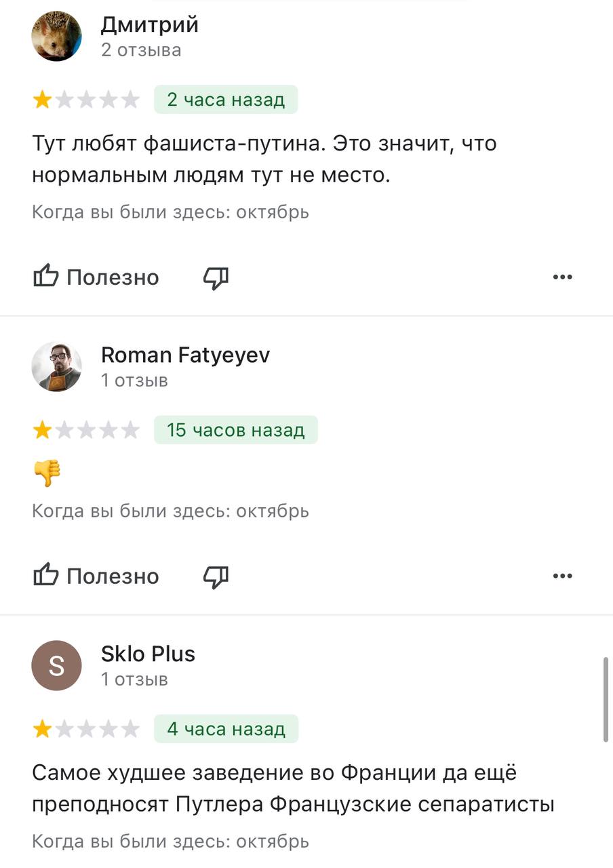The image size is (613, 868).
Task: Click the star rating on Roman Fatyeyev's review
Action: pos(86,430)
